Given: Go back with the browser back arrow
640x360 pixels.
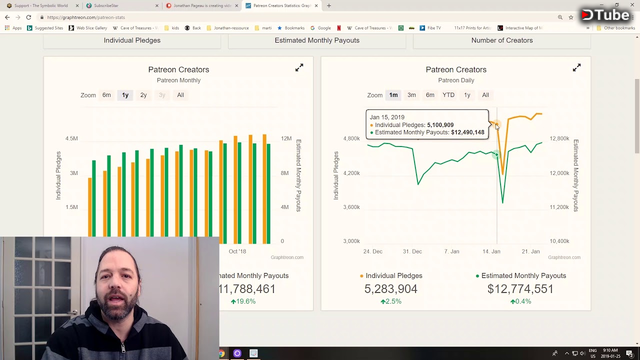Looking at the screenshot, I should click(x=7, y=17).
